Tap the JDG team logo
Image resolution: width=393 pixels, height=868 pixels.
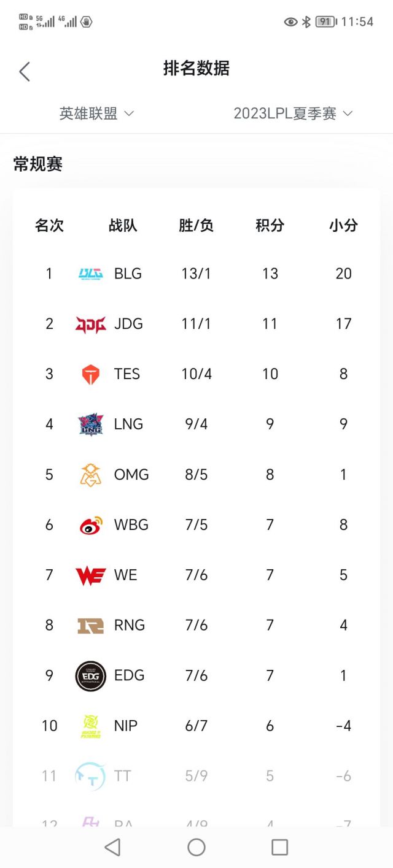[x=91, y=324]
